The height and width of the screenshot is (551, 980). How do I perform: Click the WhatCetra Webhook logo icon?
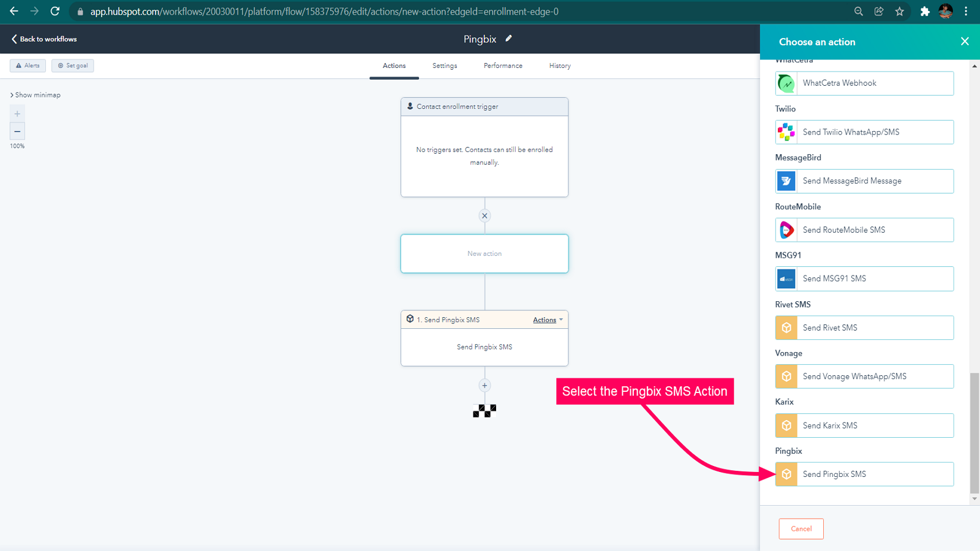coord(786,83)
